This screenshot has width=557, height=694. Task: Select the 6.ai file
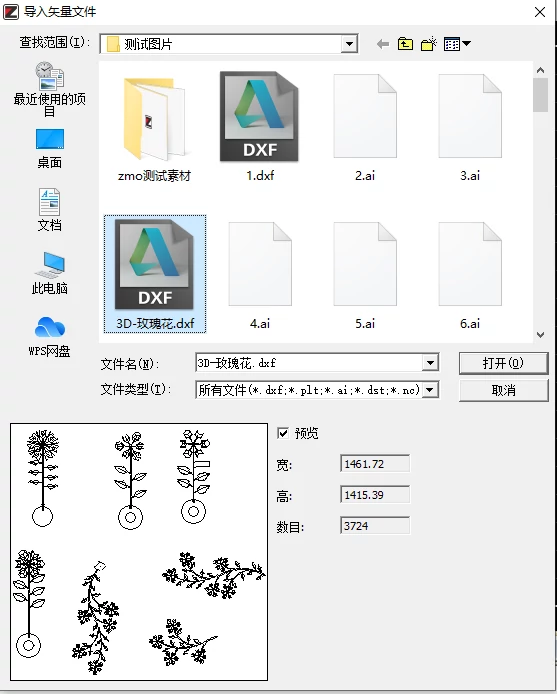[x=470, y=275]
